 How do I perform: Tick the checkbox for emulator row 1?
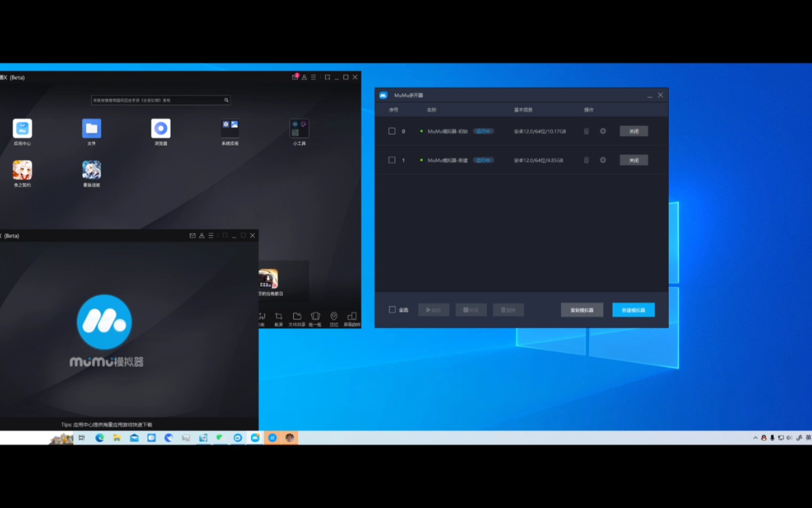[x=391, y=160]
